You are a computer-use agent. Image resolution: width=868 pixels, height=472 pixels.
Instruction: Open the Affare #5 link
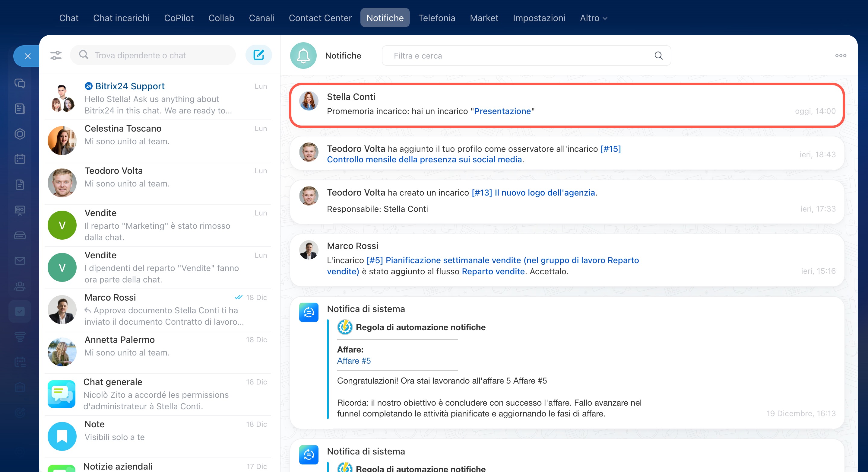353,361
